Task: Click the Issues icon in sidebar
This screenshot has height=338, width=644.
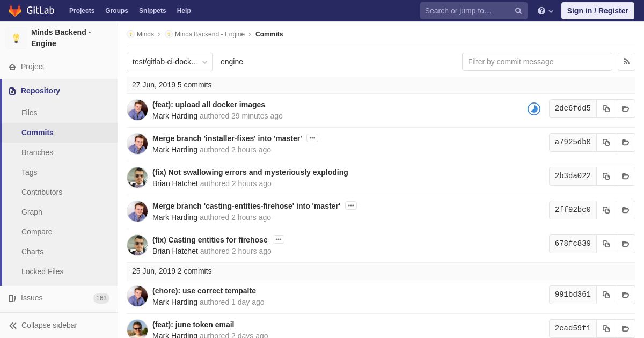Action: [12, 298]
